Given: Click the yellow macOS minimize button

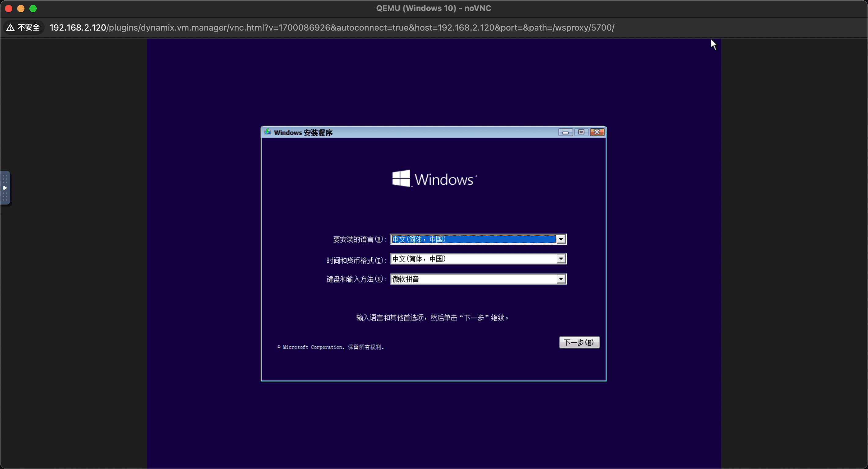Looking at the screenshot, I should tap(21, 9).
